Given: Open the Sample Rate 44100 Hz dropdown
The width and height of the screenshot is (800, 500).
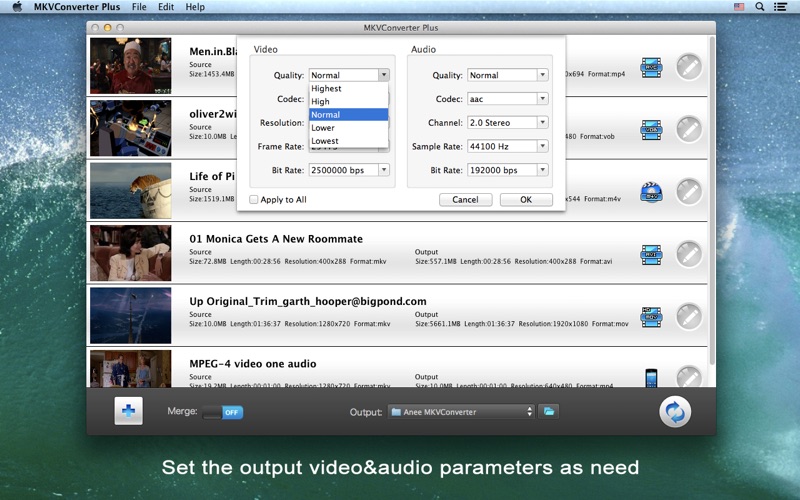Looking at the screenshot, I should pyautogui.click(x=508, y=146).
